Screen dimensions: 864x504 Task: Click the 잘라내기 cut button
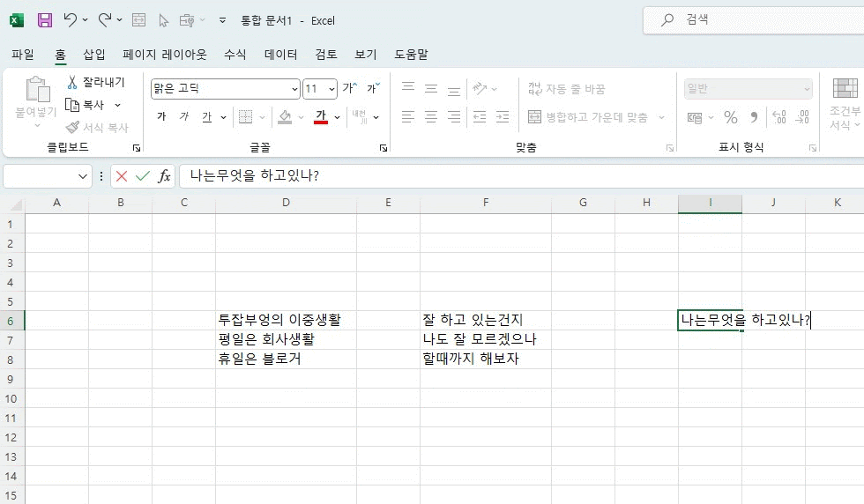click(96, 83)
